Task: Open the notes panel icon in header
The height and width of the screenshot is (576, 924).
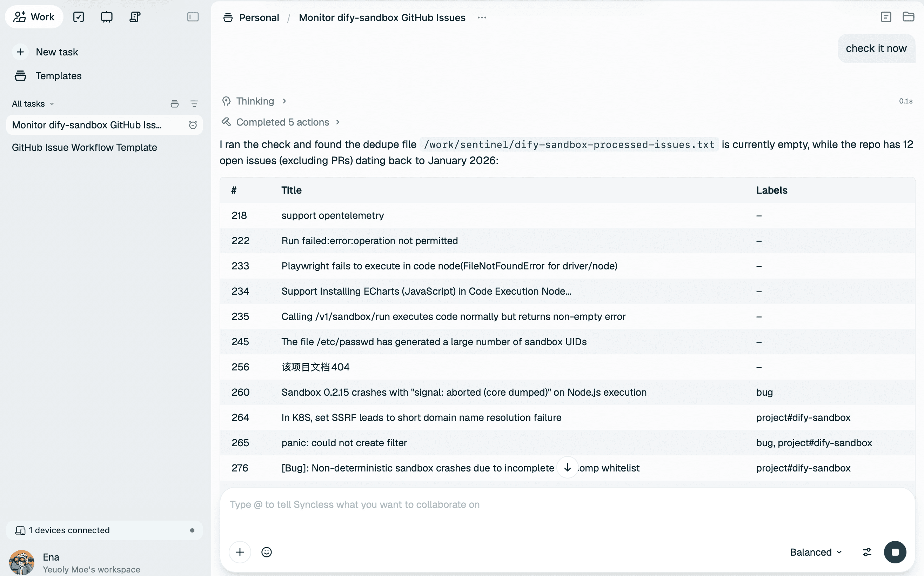Action: (886, 17)
